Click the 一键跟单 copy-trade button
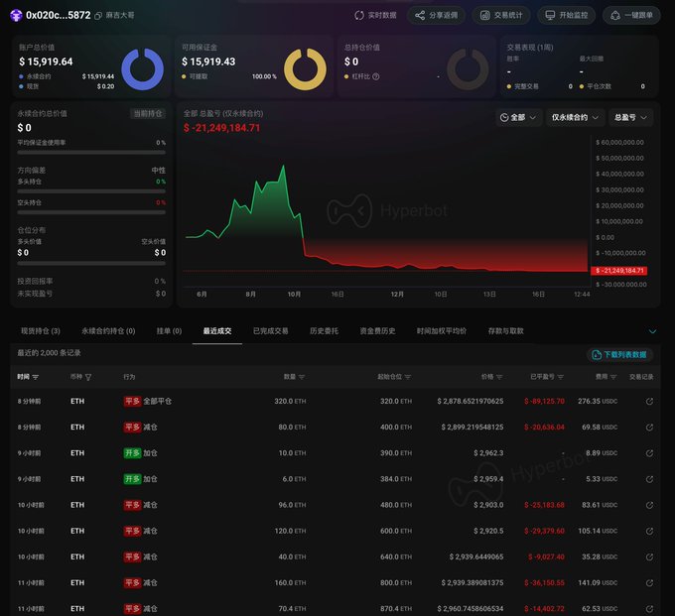 click(x=631, y=15)
